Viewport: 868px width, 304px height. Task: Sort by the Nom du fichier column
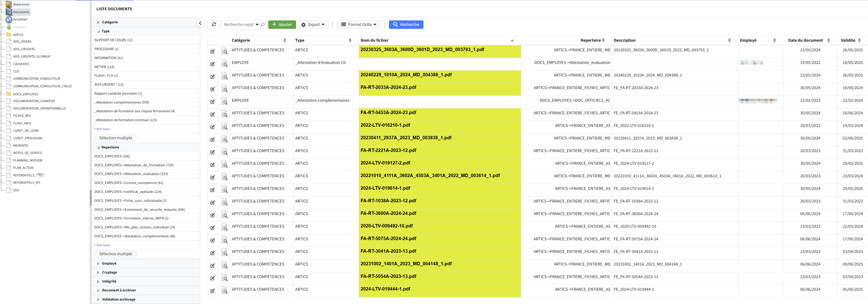(x=374, y=40)
